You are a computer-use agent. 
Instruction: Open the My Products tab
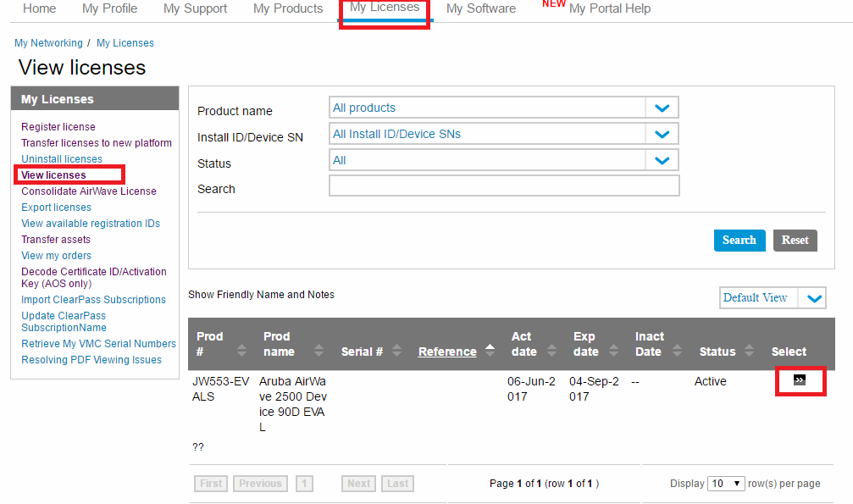coord(288,8)
